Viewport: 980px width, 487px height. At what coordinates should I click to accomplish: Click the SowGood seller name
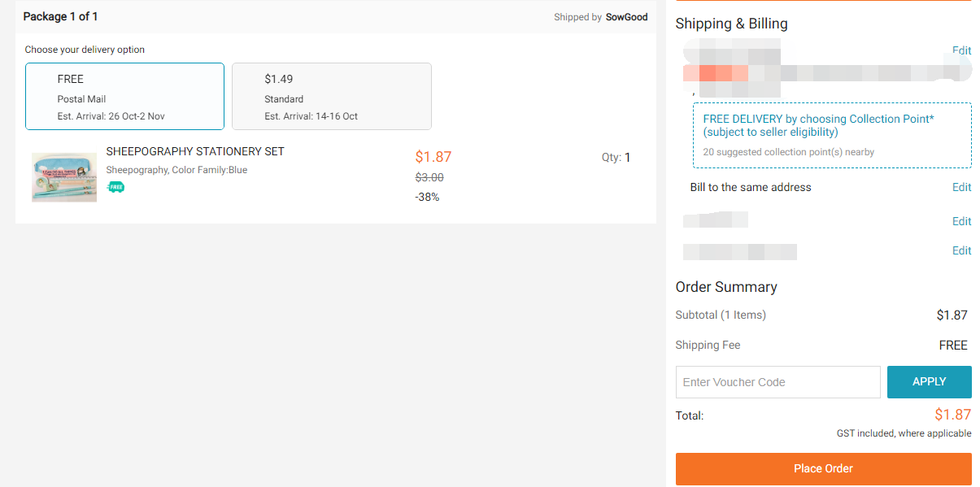coord(626,17)
